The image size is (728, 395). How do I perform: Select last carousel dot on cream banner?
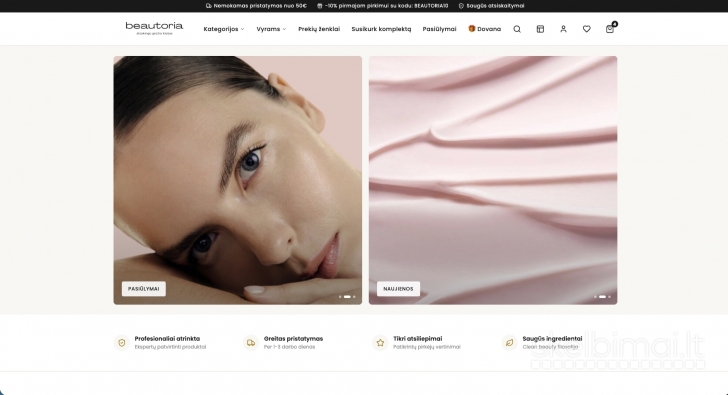tap(609, 297)
